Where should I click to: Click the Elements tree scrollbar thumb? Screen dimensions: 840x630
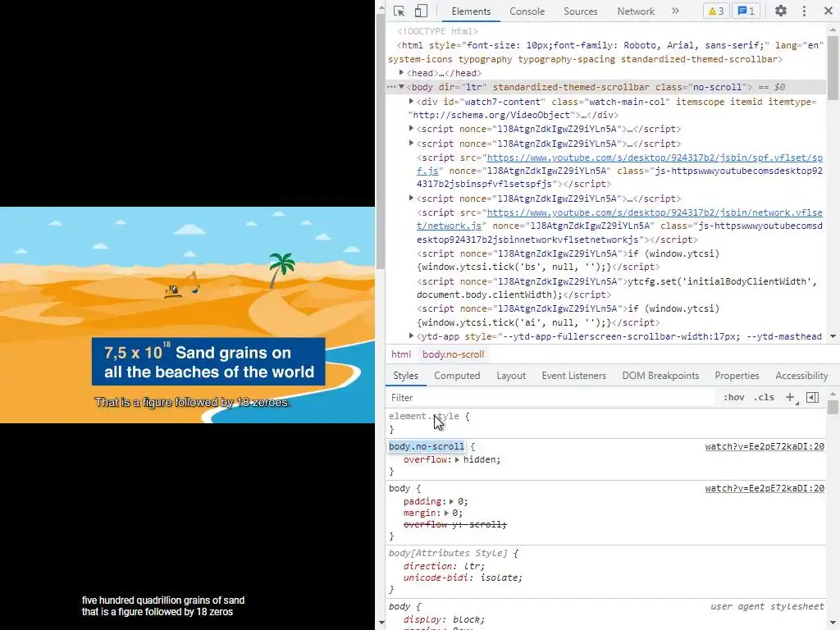(x=833, y=67)
